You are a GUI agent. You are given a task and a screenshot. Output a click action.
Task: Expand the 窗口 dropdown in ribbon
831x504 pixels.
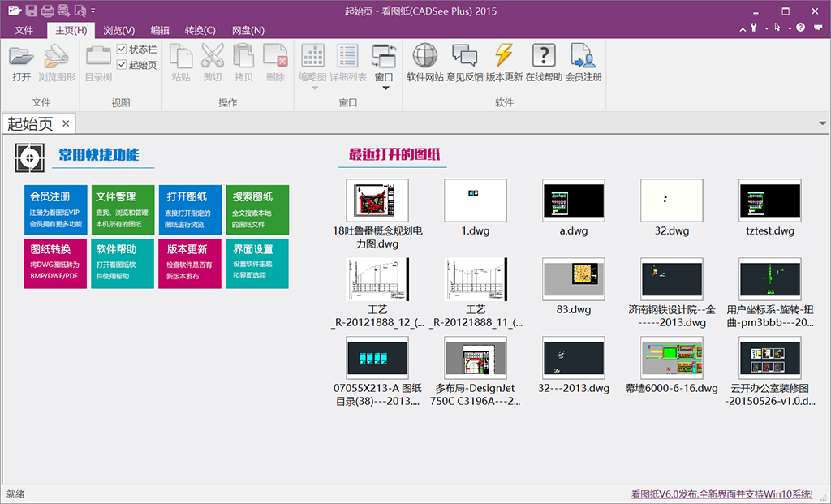tap(384, 85)
